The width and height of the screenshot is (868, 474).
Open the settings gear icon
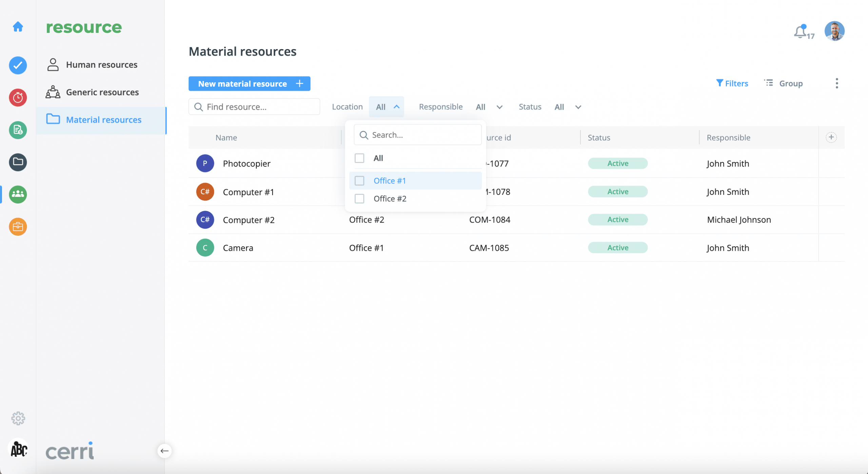(18, 418)
